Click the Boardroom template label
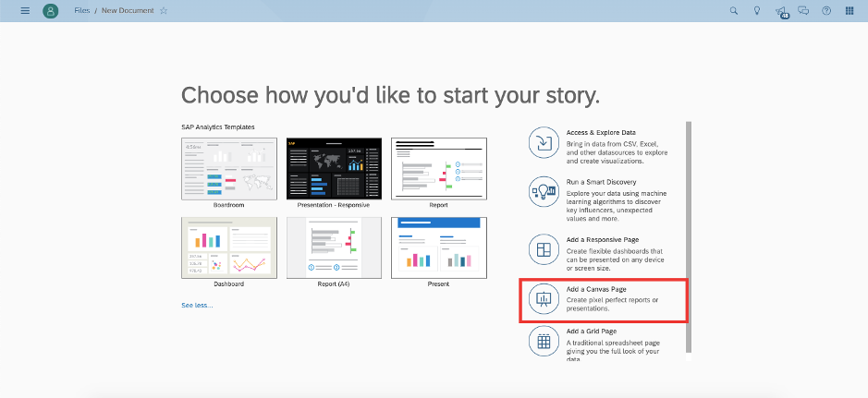Screen dimensions: 868x398 coord(228,205)
